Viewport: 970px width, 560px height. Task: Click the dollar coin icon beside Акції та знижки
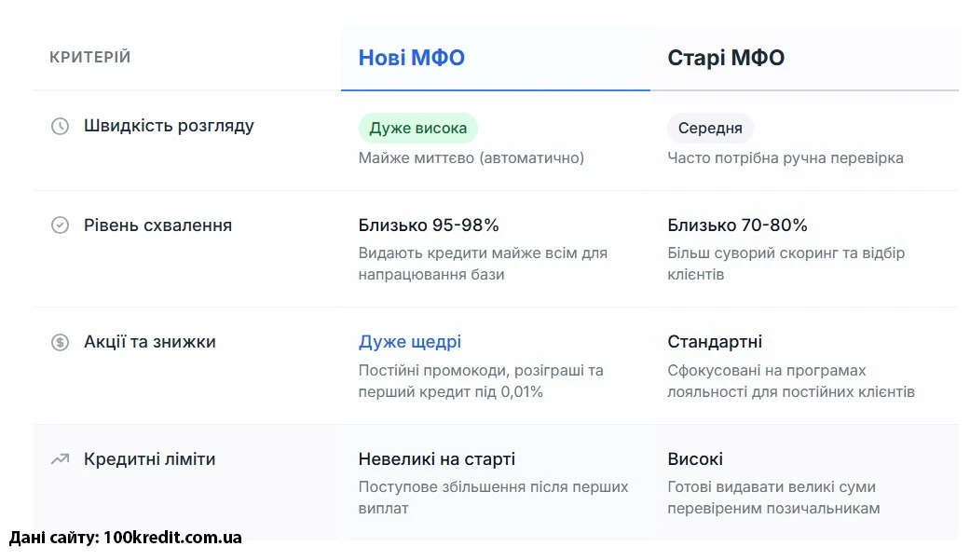60,342
